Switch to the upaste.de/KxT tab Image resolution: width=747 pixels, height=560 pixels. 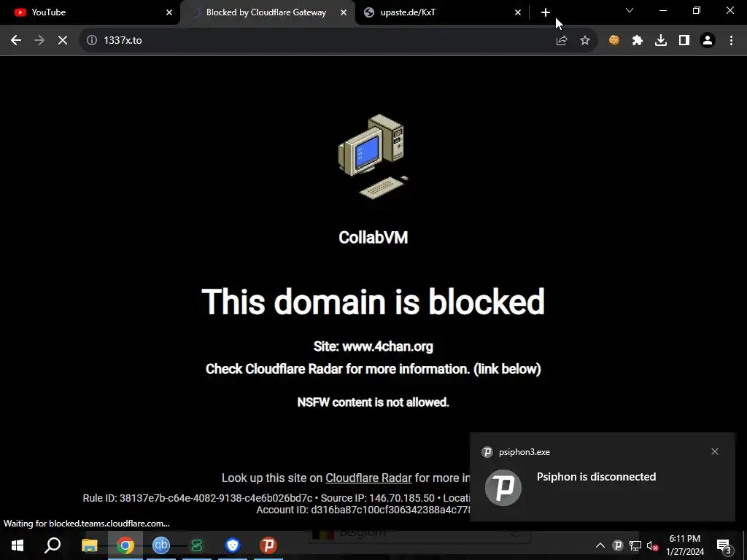coord(441,12)
